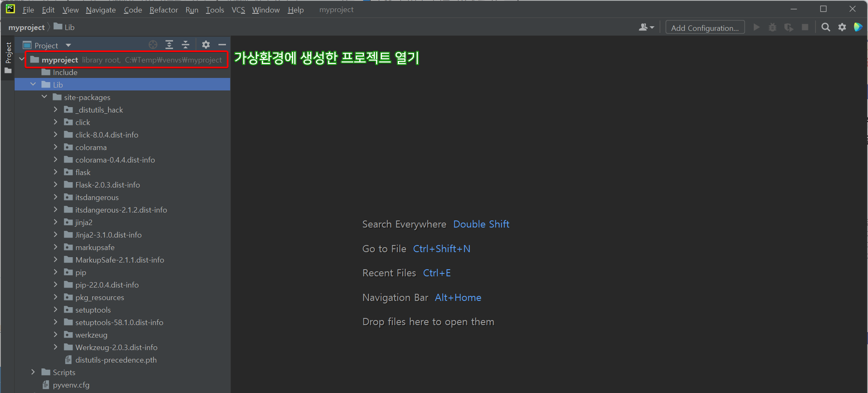
Task: Expand all tree nodes icon
Action: pos(169,45)
